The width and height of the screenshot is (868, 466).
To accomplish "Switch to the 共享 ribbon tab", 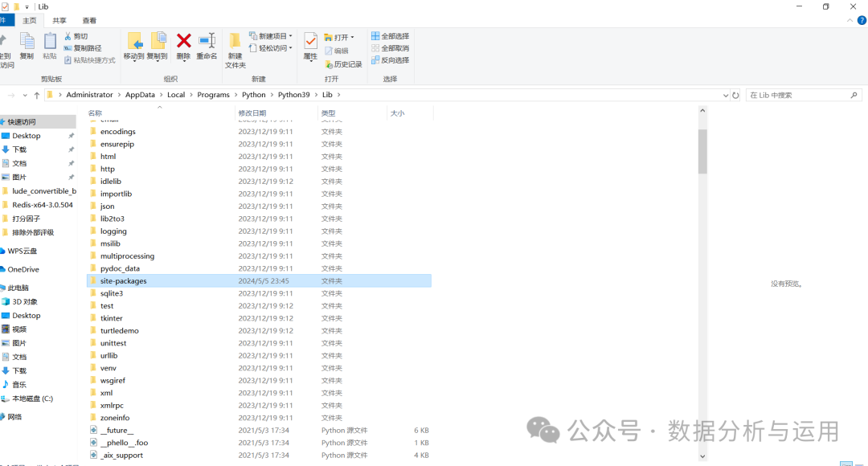I will click(59, 20).
